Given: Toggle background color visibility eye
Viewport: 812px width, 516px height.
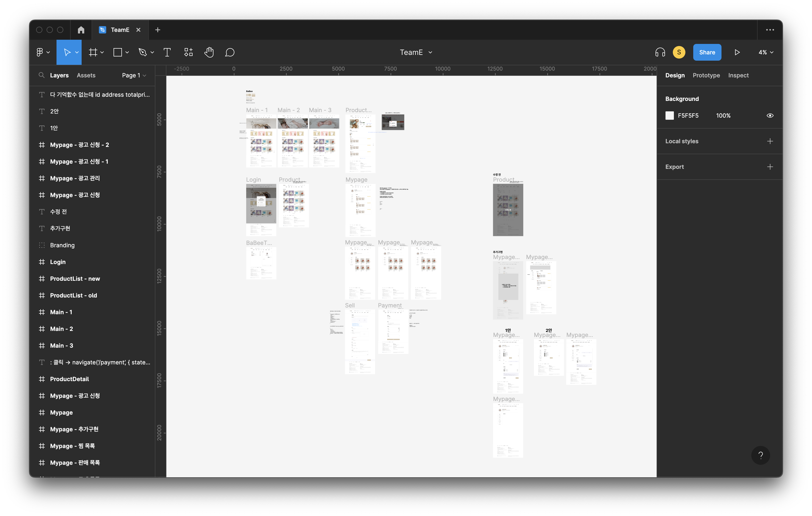Looking at the screenshot, I should (770, 116).
